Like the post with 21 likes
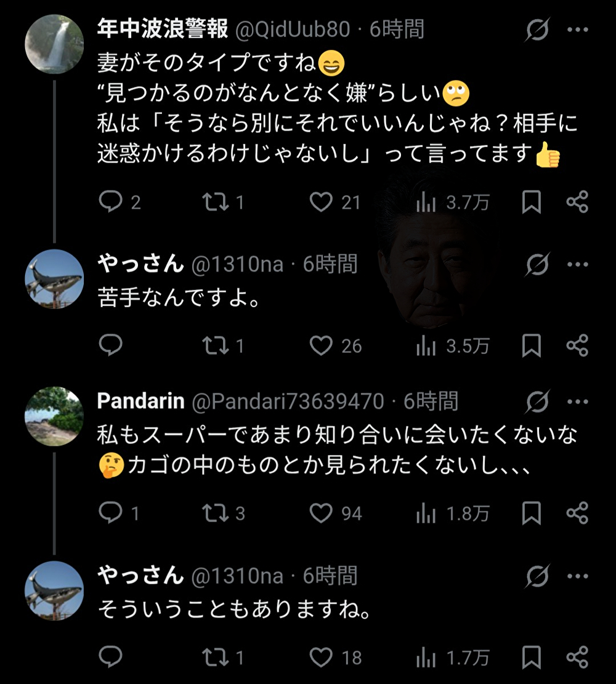The height and width of the screenshot is (684, 616). pyautogui.click(x=321, y=201)
